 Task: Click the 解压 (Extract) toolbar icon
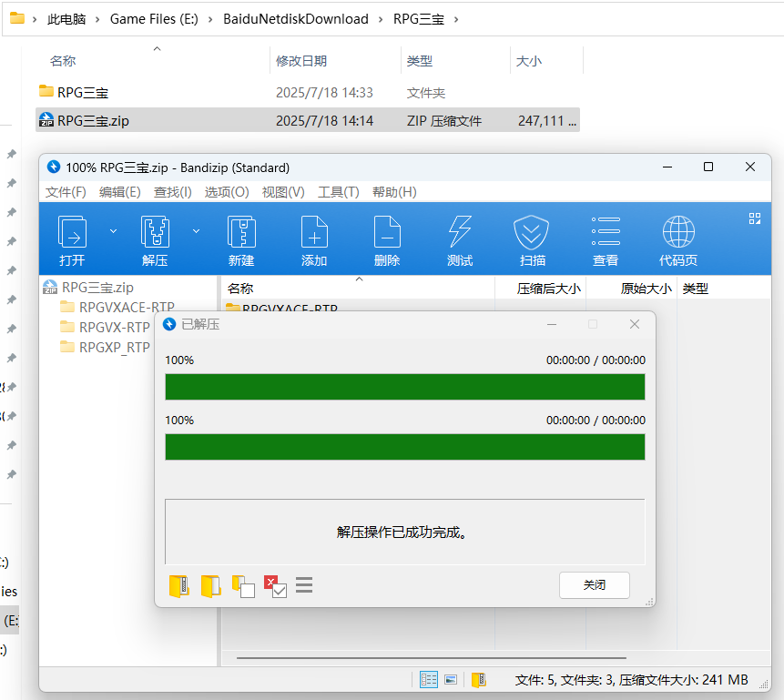click(155, 231)
